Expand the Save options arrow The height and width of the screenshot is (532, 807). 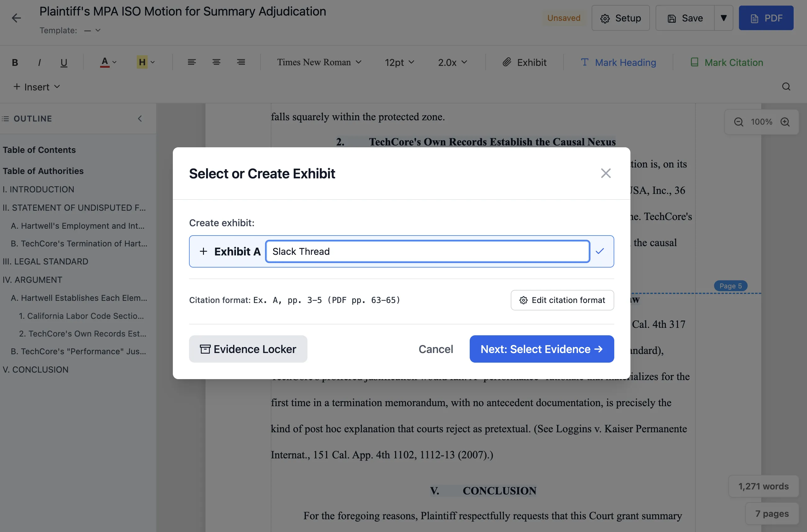click(x=723, y=18)
